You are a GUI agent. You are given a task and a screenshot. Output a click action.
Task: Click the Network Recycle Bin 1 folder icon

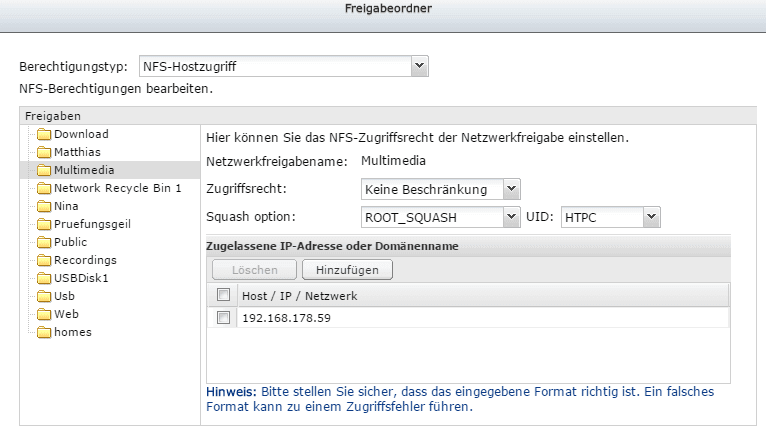click(44, 188)
